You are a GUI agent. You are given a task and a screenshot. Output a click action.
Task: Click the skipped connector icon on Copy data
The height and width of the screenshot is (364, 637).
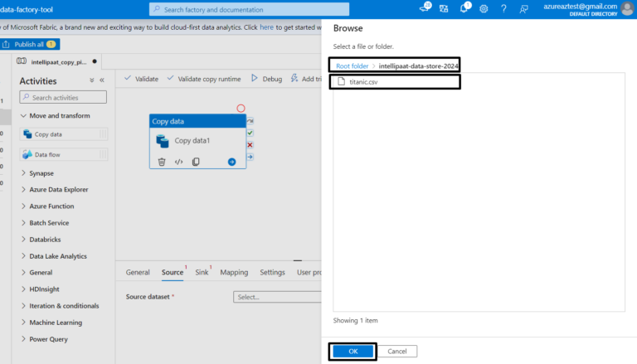[250, 121]
